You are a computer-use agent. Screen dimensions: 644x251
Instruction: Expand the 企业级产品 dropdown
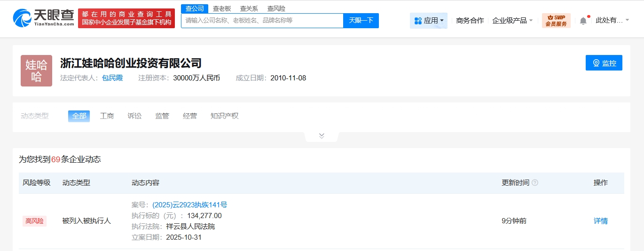tap(512, 21)
